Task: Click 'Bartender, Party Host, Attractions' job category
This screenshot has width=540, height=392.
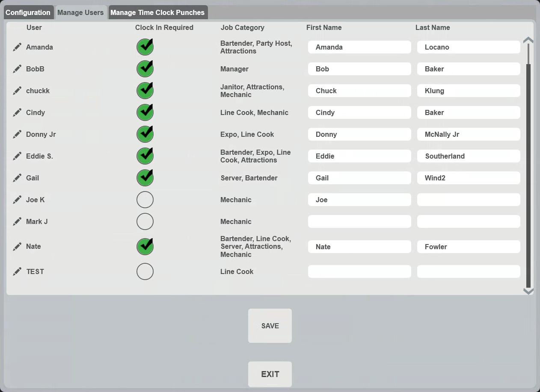Action: (256, 47)
